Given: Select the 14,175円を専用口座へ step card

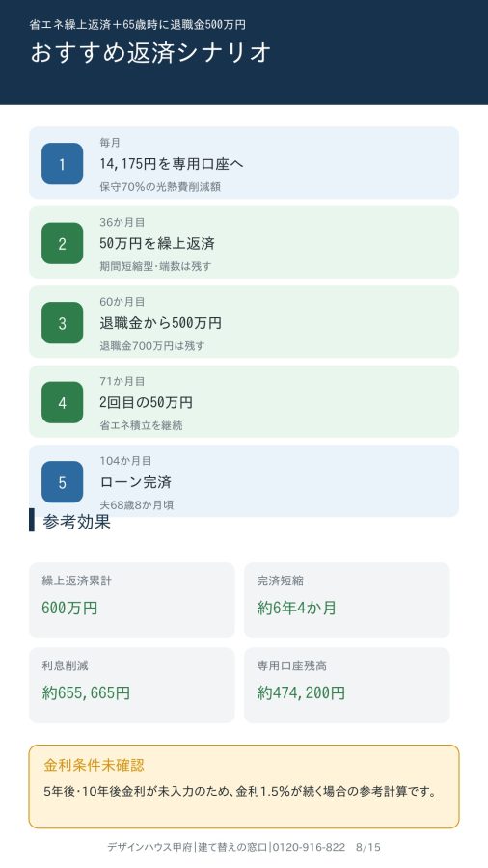Looking at the screenshot, I should coord(244,163).
